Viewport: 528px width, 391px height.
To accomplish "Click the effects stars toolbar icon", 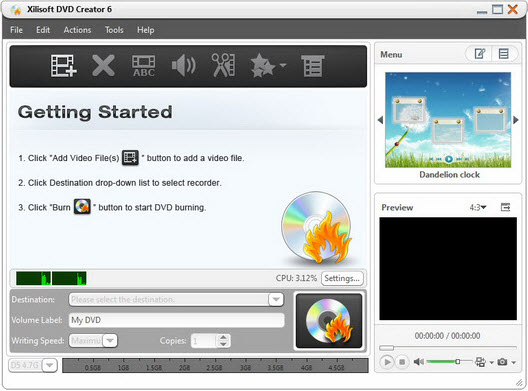I will pos(263,65).
